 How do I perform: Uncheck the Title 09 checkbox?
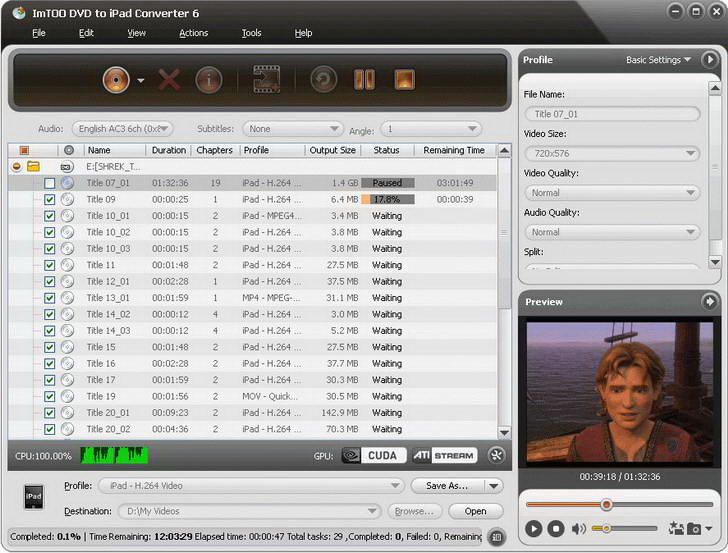point(50,200)
